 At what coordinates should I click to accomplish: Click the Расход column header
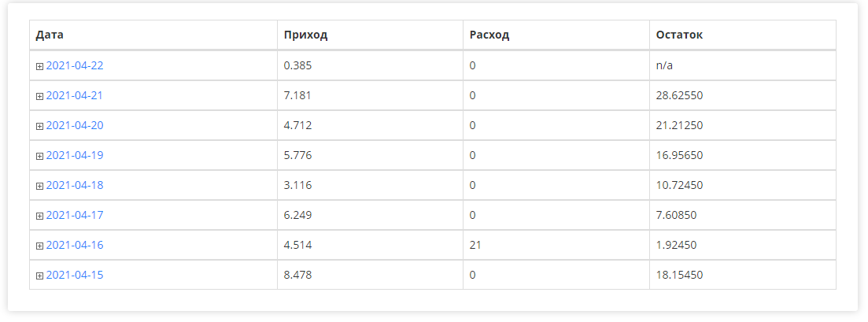click(x=489, y=35)
